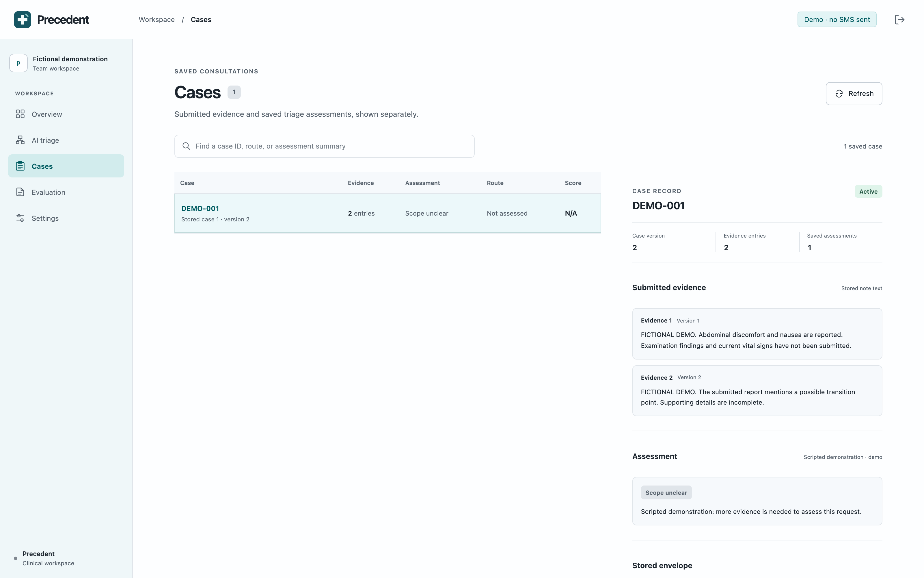Select the Evidence 2 note card
924x578 pixels.
click(757, 391)
